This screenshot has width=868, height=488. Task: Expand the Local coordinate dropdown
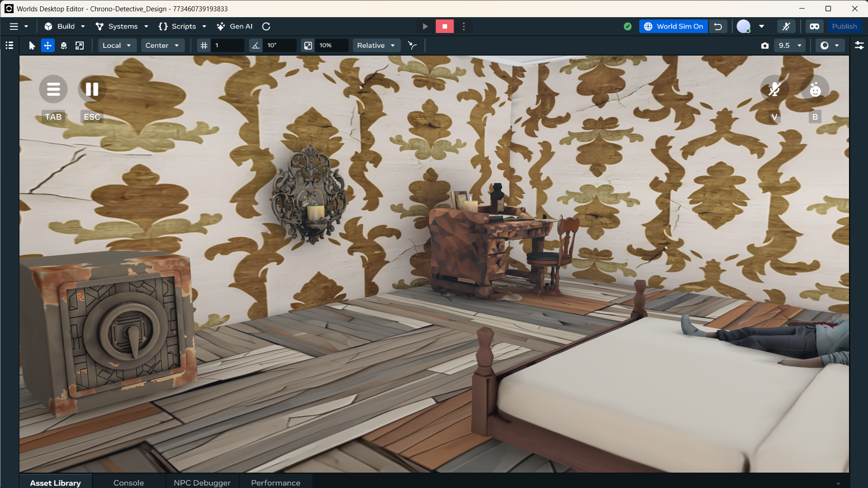[x=117, y=46]
